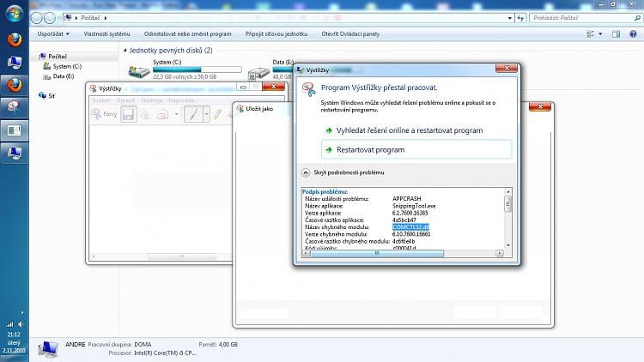
Task: Close the Uložit jako dialog
Action: coord(540,106)
